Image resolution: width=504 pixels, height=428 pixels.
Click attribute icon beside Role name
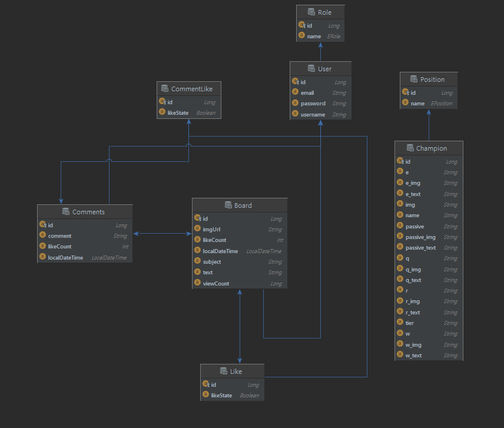[x=301, y=35]
